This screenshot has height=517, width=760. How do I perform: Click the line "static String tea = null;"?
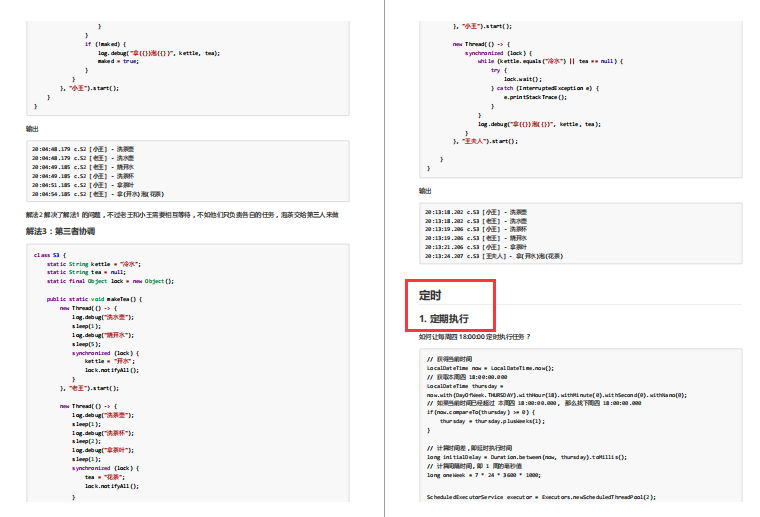86,272
